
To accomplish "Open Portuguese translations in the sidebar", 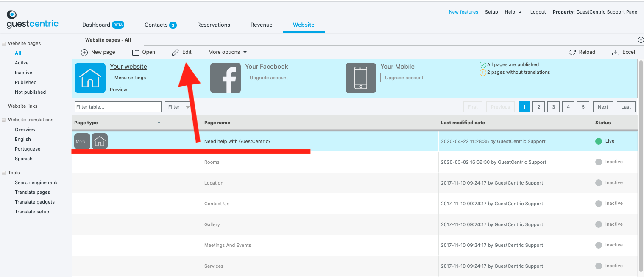I will pos(28,149).
